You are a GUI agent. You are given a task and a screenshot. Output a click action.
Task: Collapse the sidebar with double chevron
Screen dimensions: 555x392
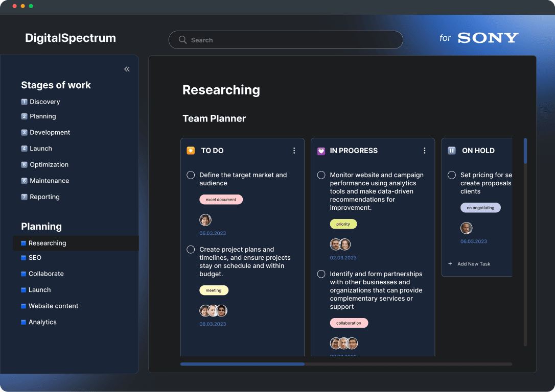pyautogui.click(x=127, y=69)
